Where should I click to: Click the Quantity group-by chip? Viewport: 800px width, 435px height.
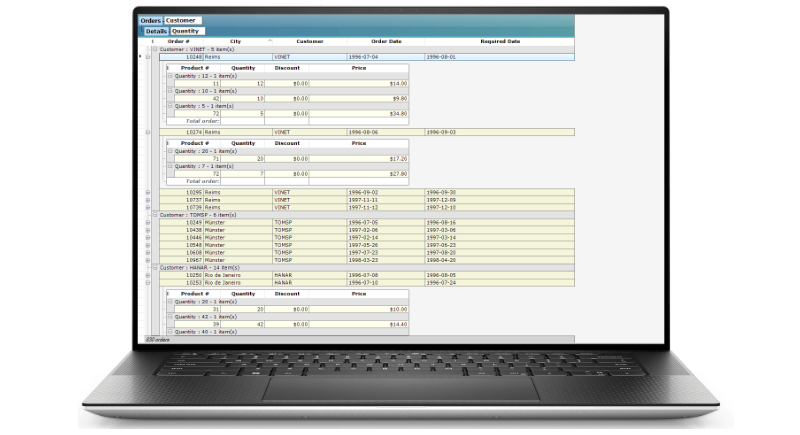[x=187, y=31]
